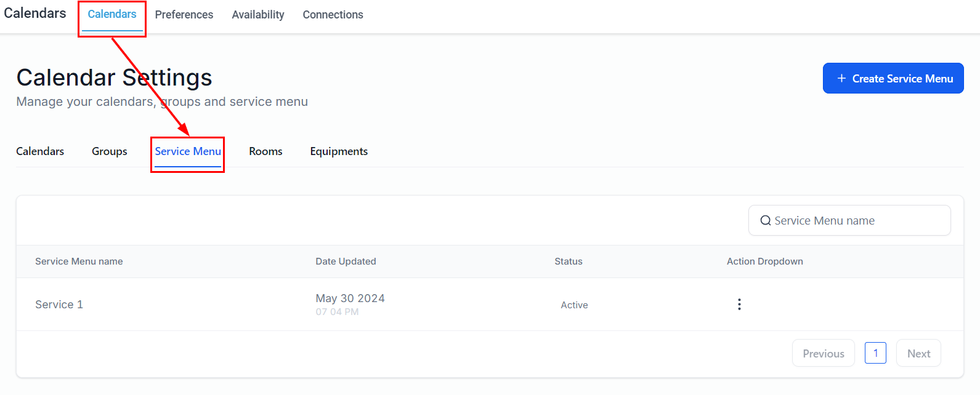This screenshot has width=980, height=395.
Task: Click the Date Updated column header
Action: (346, 261)
